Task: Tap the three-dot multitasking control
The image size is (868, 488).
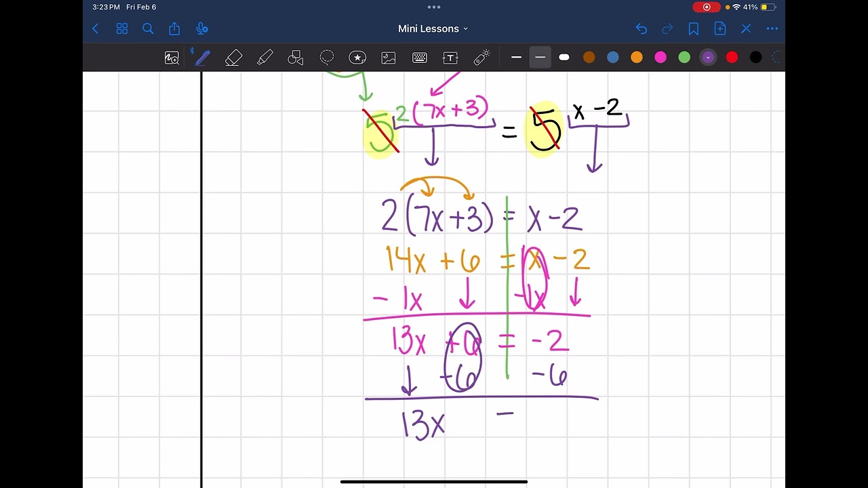Action: [x=434, y=7]
